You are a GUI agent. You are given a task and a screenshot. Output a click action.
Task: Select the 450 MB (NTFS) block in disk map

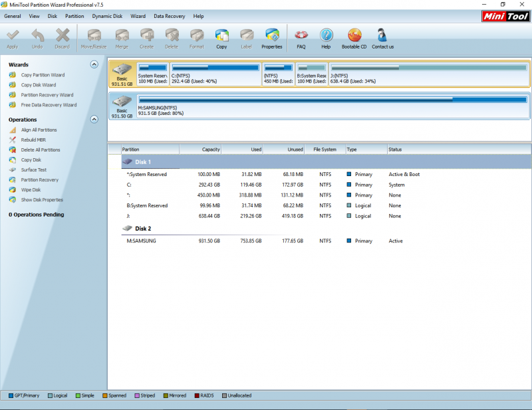278,74
